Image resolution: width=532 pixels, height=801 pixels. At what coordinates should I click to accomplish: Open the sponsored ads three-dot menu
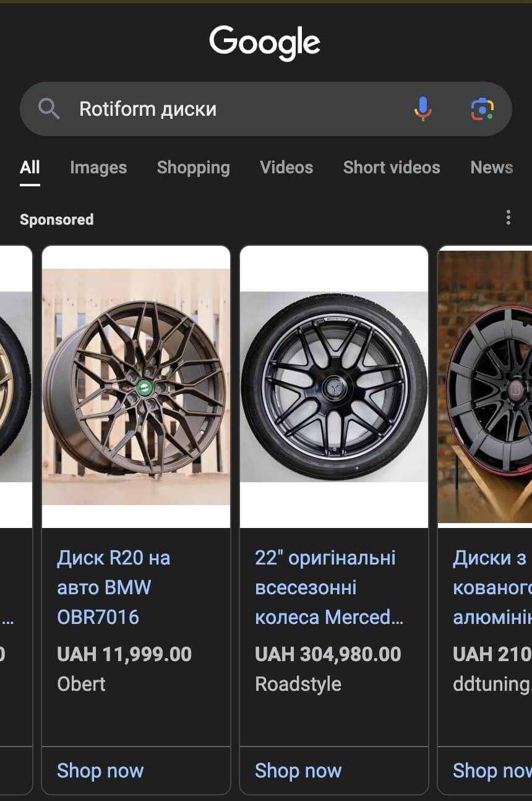tap(508, 217)
